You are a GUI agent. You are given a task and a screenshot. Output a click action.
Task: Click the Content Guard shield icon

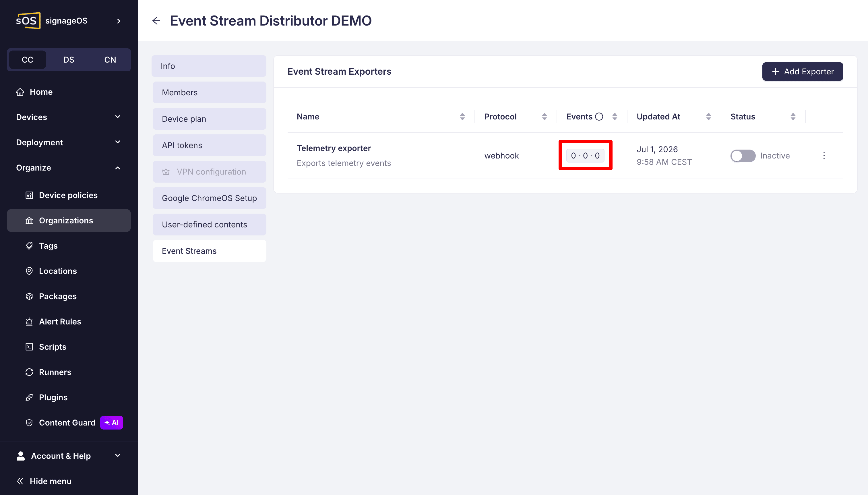[x=29, y=423]
